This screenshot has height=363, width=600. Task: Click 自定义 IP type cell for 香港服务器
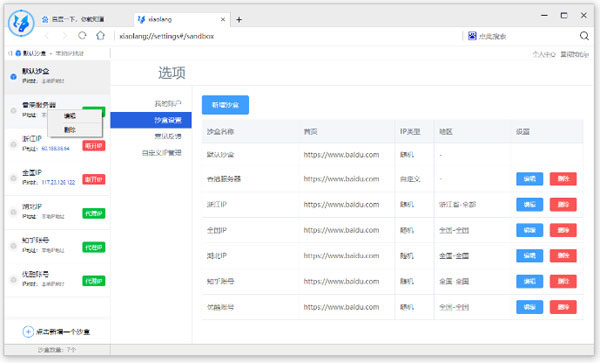tap(410, 179)
